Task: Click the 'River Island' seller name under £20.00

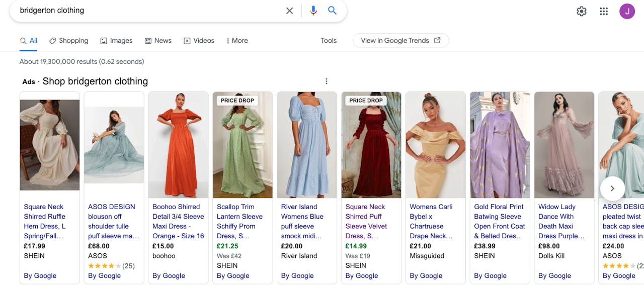Action: point(299,256)
